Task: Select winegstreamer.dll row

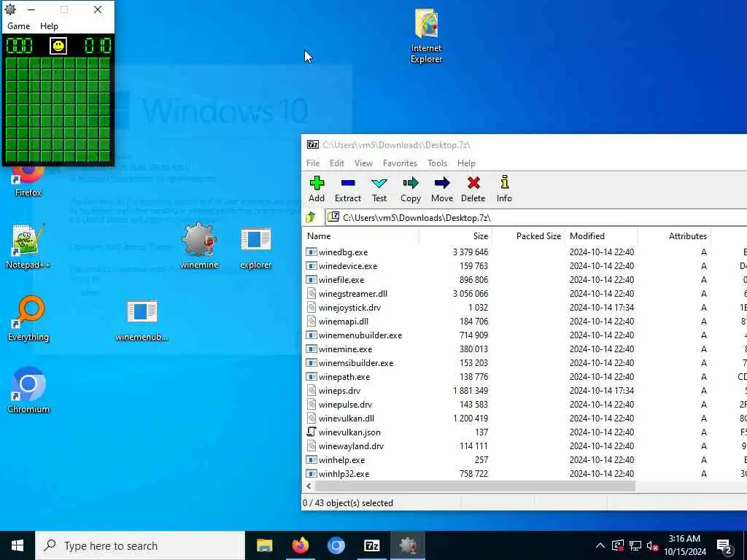Action: [x=524, y=293]
